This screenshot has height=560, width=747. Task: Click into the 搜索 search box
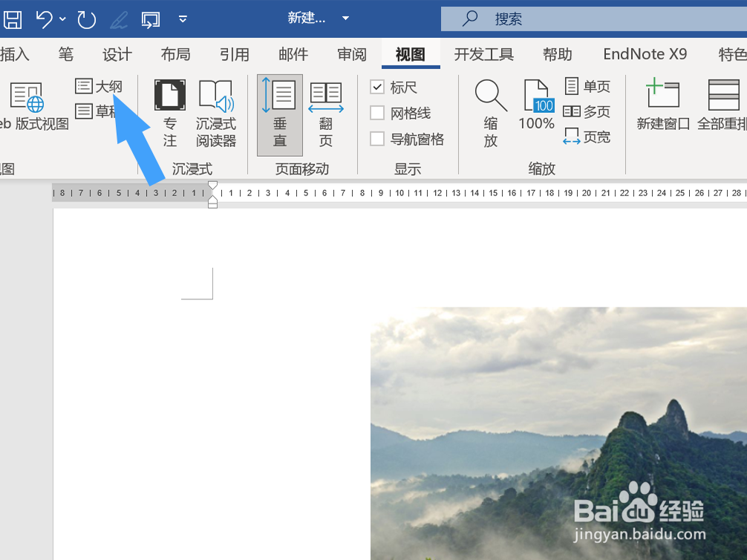tap(593, 19)
